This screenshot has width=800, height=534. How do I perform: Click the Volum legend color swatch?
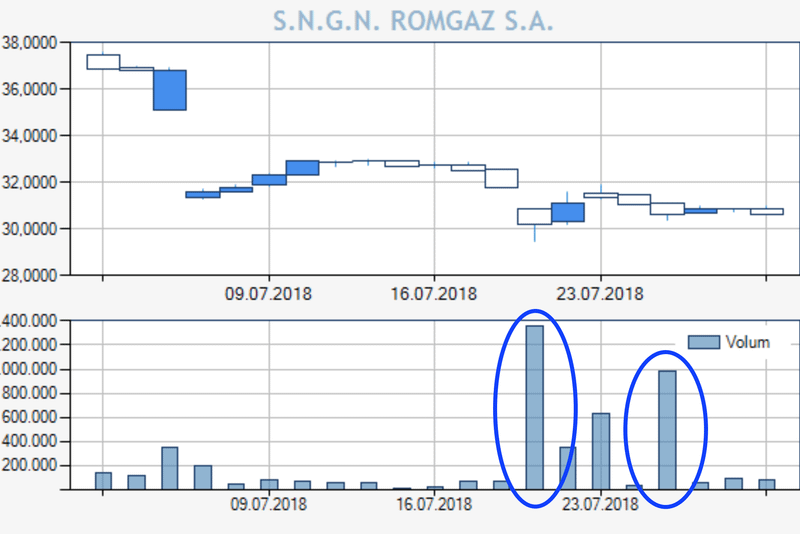click(704, 342)
